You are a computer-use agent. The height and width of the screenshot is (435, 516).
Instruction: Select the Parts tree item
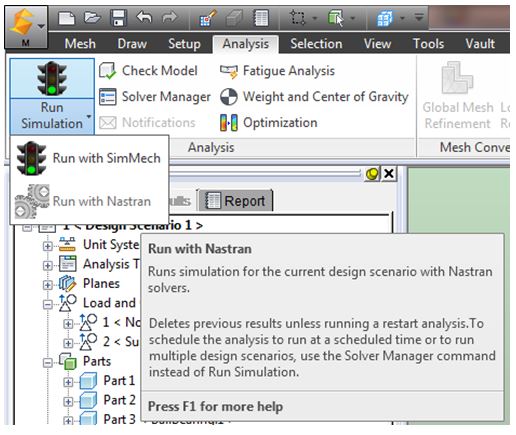pyautogui.click(x=97, y=361)
